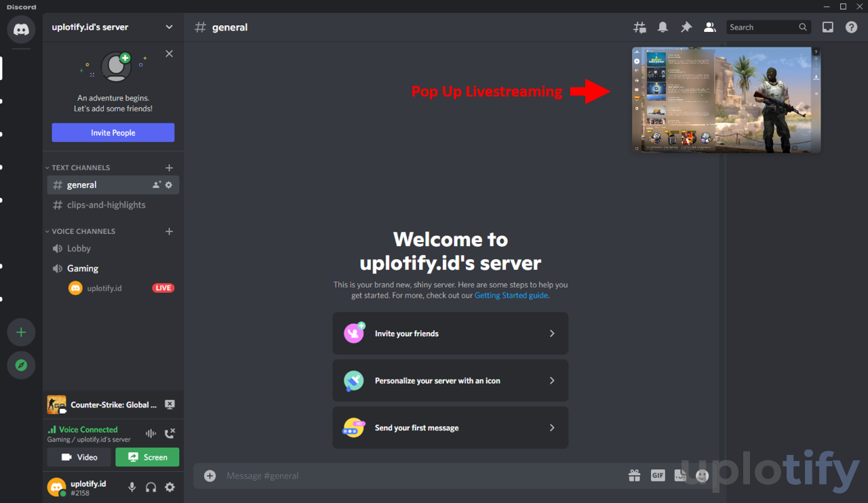Open notification settings bell icon

point(663,27)
